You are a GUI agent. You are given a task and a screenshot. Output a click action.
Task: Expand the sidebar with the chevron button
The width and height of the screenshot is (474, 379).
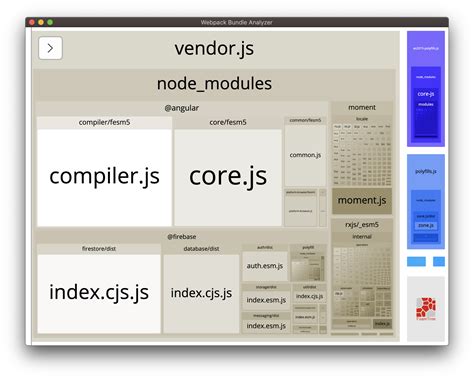pyautogui.click(x=50, y=48)
